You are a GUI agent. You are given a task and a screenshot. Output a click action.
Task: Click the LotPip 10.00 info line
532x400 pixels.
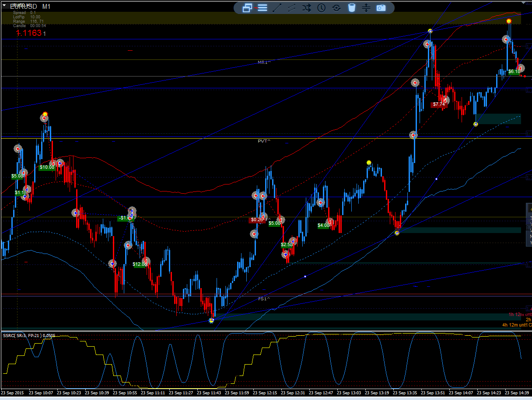pos(27,17)
